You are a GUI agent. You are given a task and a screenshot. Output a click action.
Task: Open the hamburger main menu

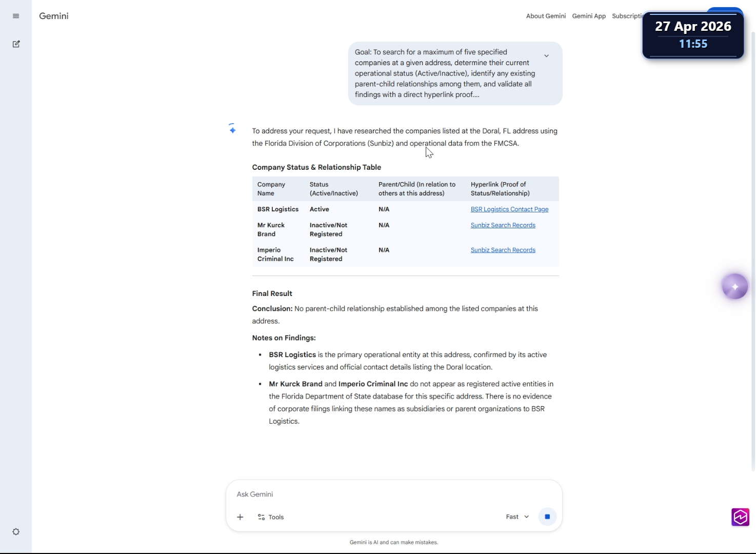coord(16,16)
